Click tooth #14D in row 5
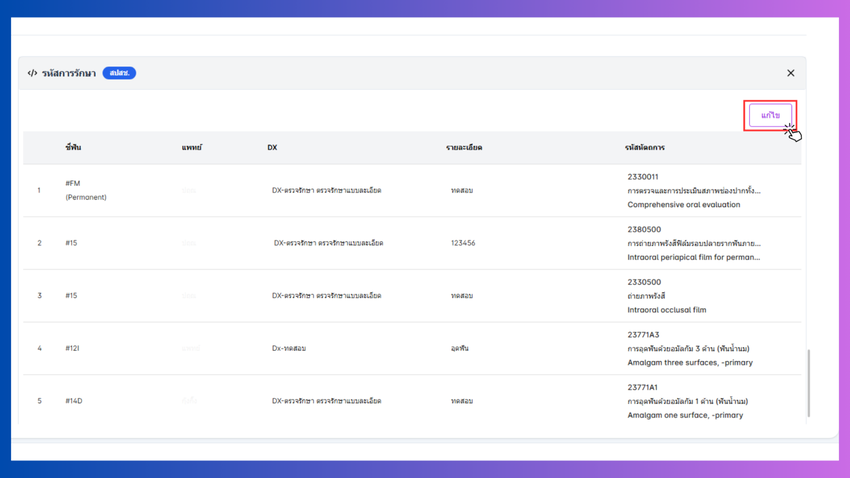The height and width of the screenshot is (478, 850). click(74, 401)
